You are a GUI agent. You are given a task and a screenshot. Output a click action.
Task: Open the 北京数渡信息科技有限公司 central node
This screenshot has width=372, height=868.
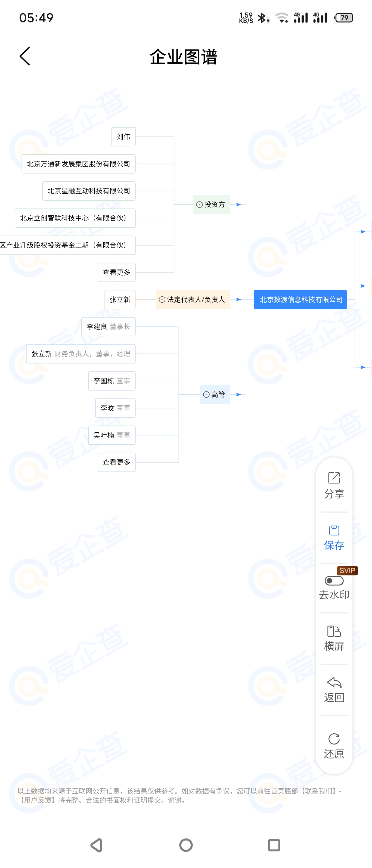click(x=300, y=300)
